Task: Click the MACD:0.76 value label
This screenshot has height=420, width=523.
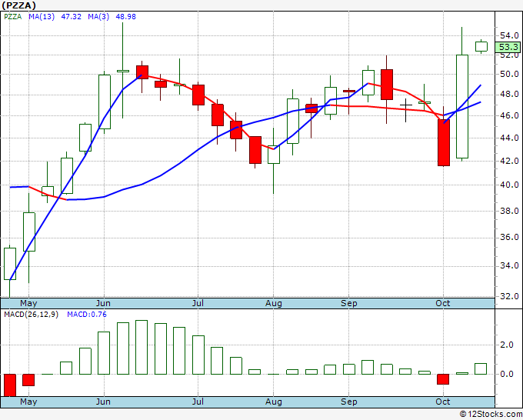Action: coord(87,315)
